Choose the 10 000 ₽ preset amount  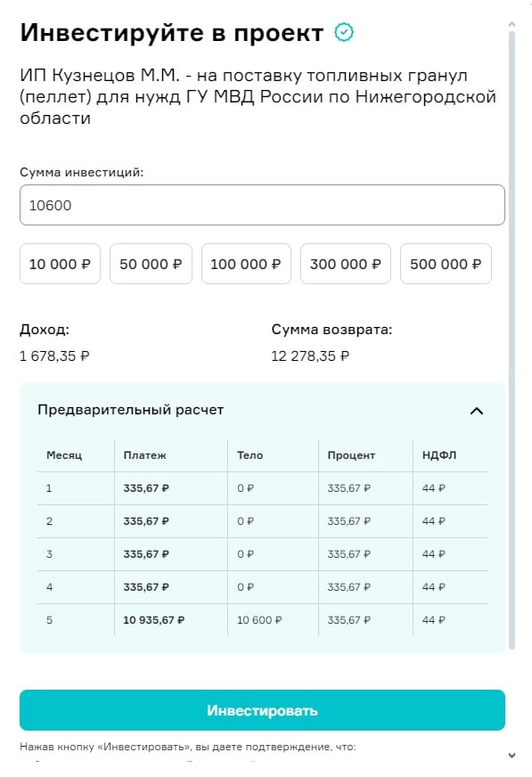[x=60, y=264]
